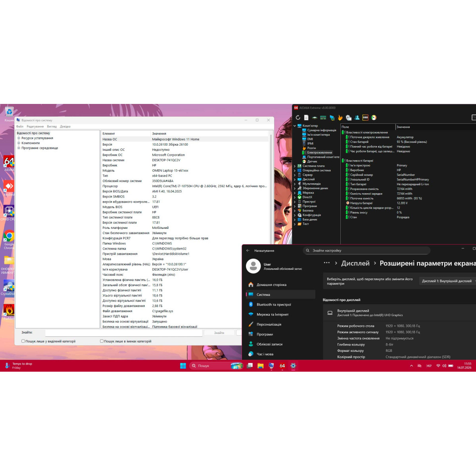Switch to AIDA64 taskbar icon

(282, 366)
